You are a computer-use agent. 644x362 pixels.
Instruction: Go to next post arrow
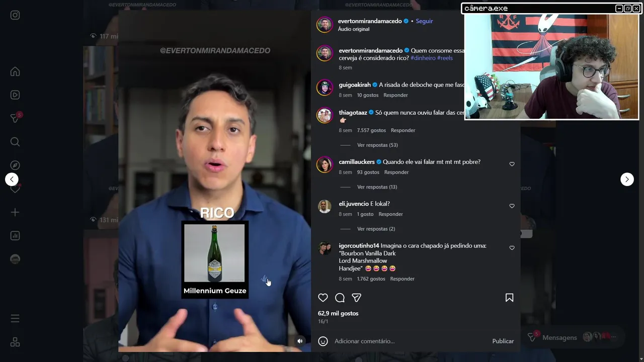[627, 179]
